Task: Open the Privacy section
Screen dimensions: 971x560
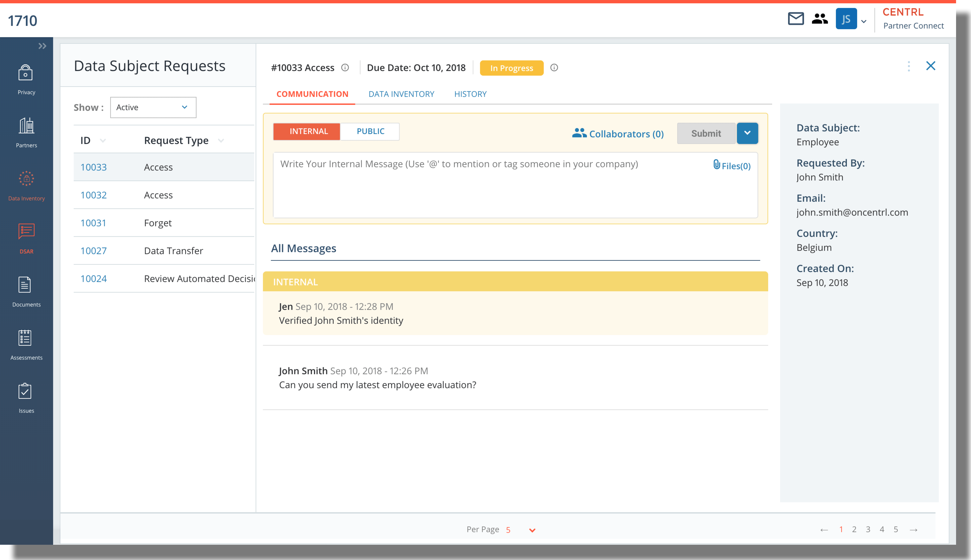Action: [x=26, y=80]
